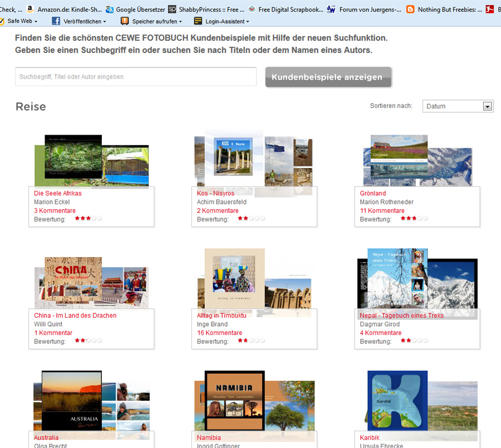Open the Free Digital Scrapbook bookmark

(286, 9)
